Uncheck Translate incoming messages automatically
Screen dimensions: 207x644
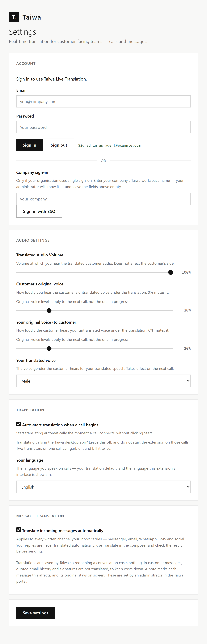pos(19,530)
